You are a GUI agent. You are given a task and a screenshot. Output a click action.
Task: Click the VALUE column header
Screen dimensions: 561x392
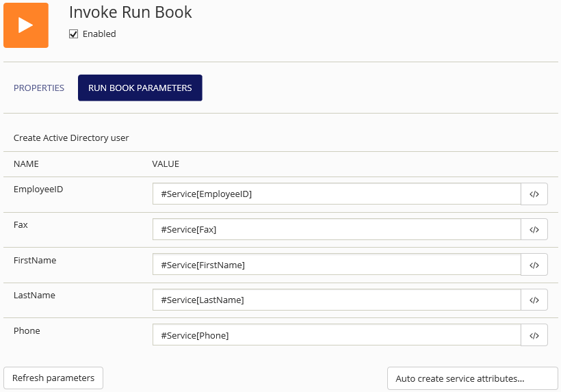[x=166, y=164]
